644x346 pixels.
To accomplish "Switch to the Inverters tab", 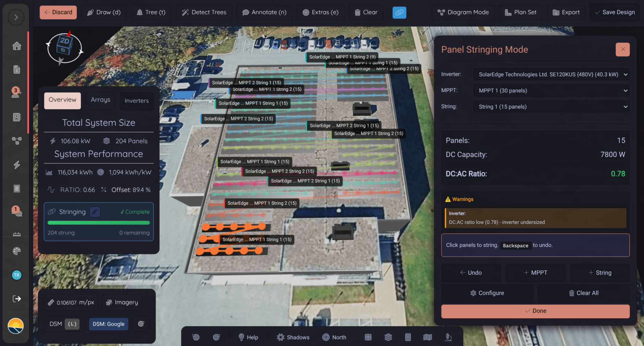I will click(136, 101).
